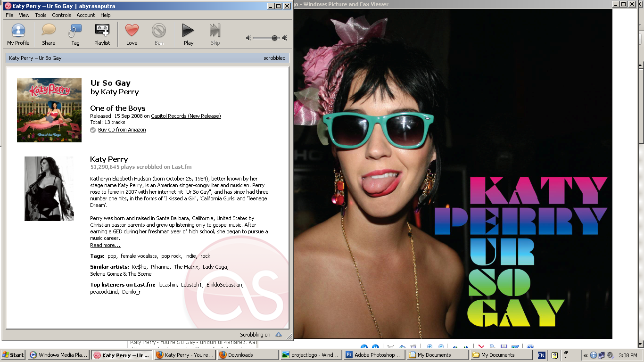644x362 pixels.
Task: Switch to Firefox Downloads taskbar button
Action: pyautogui.click(x=248, y=355)
